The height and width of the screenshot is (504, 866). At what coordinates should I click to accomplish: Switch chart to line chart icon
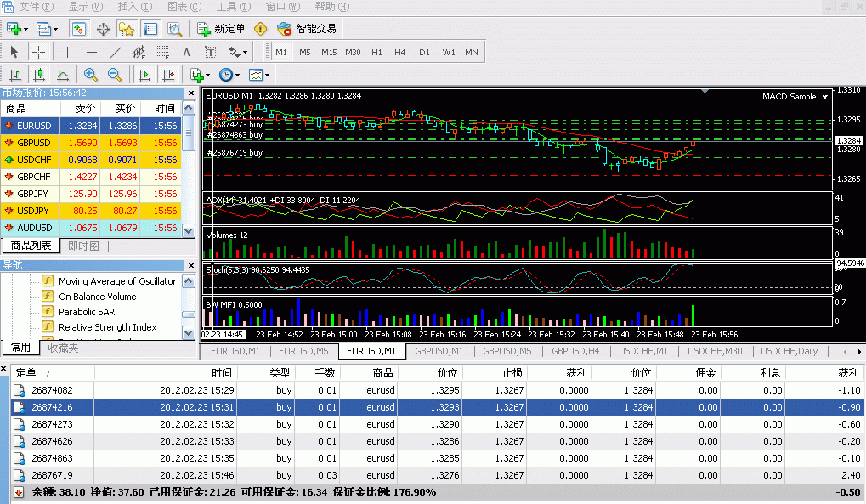62,75
